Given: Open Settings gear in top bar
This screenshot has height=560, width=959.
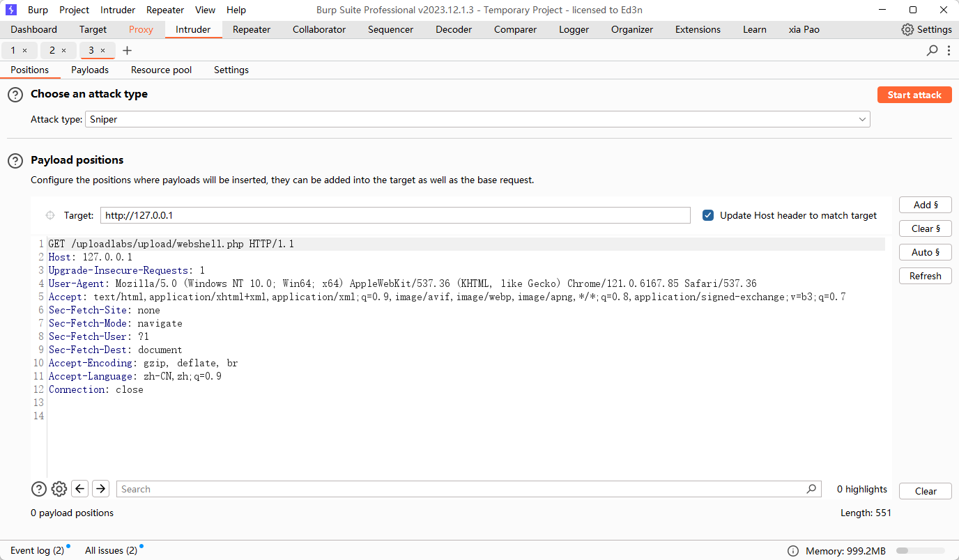Looking at the screenshot, I should [x=926, y=29].
